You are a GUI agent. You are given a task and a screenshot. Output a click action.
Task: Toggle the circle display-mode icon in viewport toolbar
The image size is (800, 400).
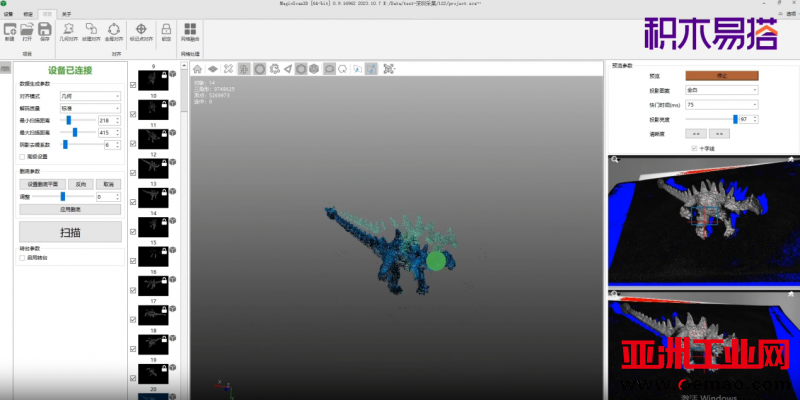[x=260, y=69]
